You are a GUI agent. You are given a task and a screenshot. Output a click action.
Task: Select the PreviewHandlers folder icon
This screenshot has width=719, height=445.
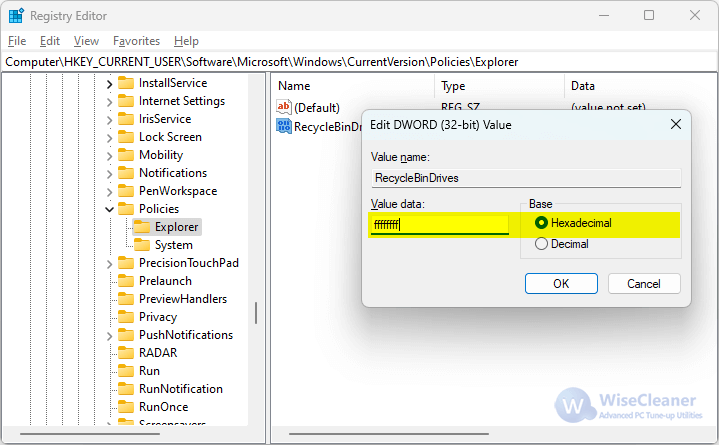tap(126, 299)
